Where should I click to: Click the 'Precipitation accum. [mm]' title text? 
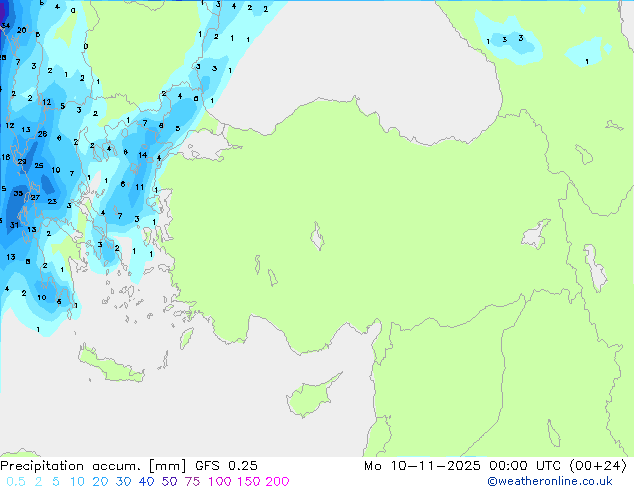coord(93,466)
